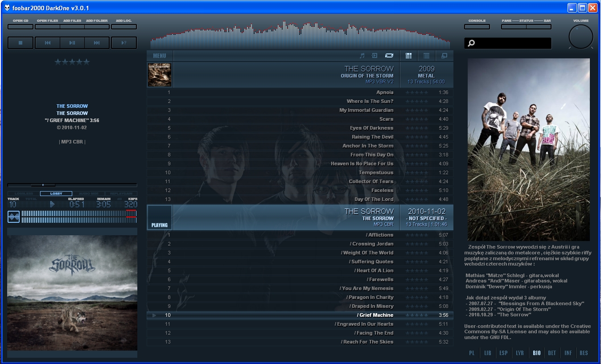Click the Add Folder button
601x364 pixels.
point(97,27)
